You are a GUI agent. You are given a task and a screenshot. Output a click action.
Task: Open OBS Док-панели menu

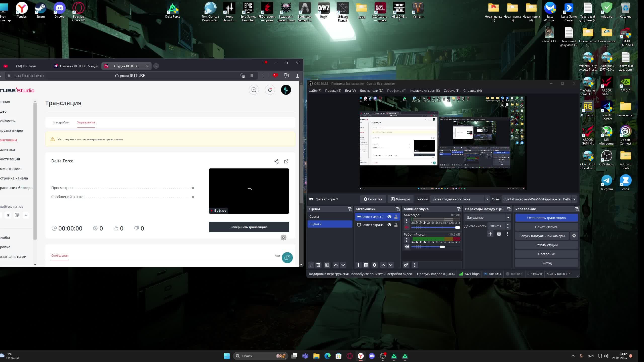point(371,91)
